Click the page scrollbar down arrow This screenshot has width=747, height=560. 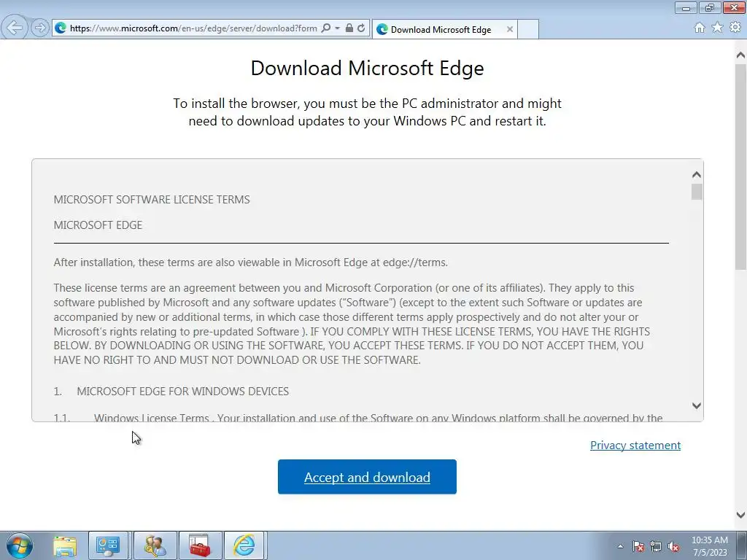point(740,515)
